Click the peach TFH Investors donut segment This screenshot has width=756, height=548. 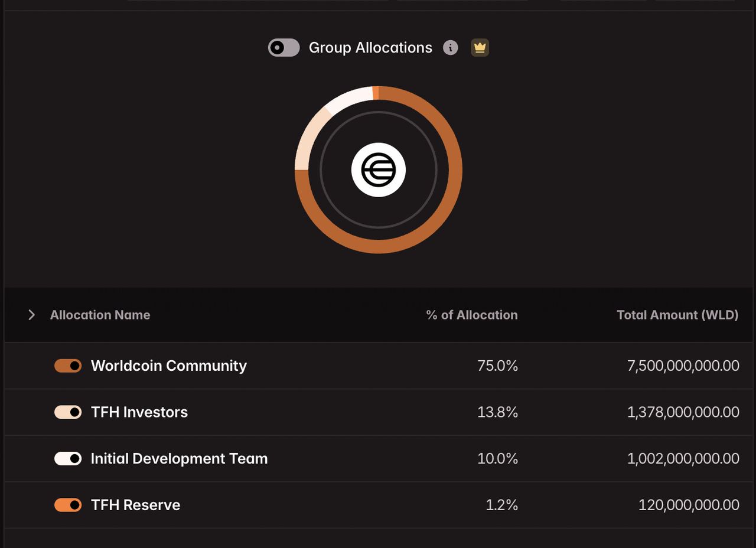click(307, 139)
